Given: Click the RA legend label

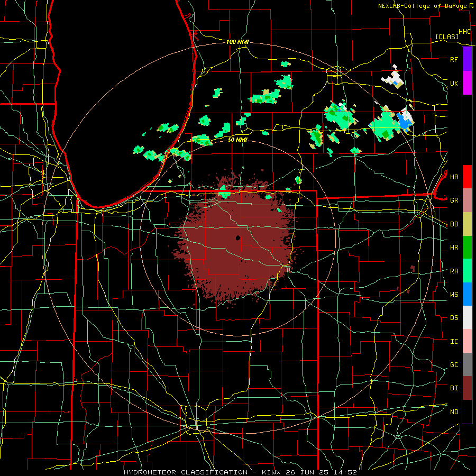Looking at the screenshot, I should (x=454, y=271).
